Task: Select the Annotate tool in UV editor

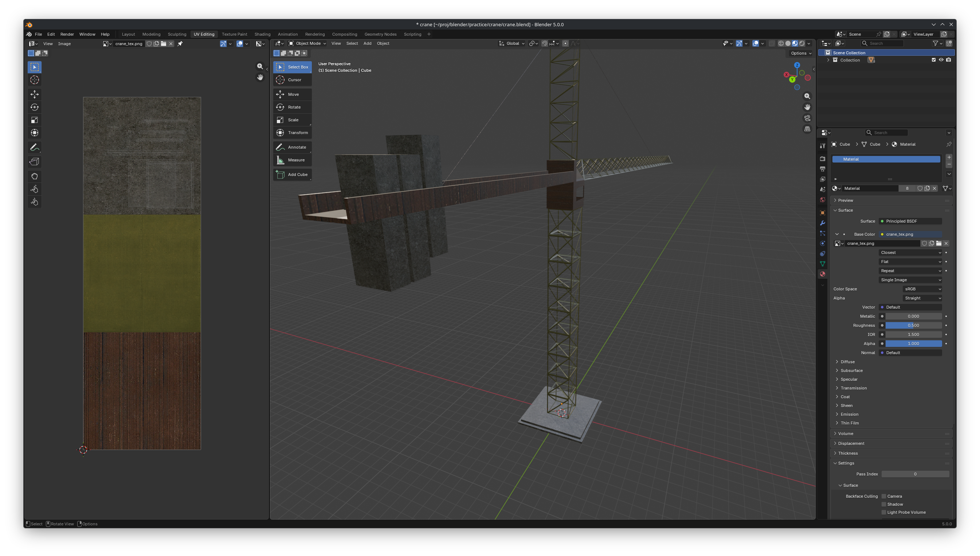Action: tap(34, 148)
